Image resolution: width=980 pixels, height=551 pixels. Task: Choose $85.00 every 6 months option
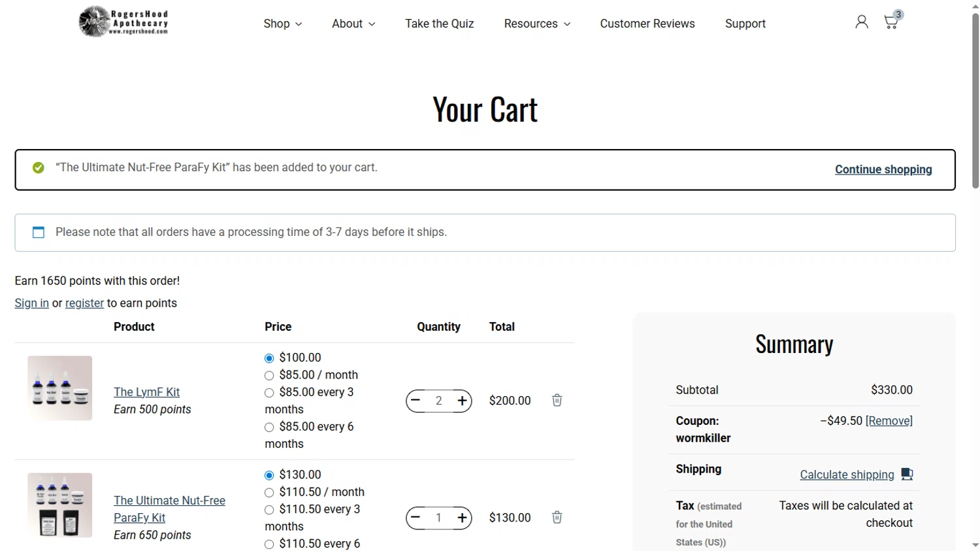click(269, 427)
